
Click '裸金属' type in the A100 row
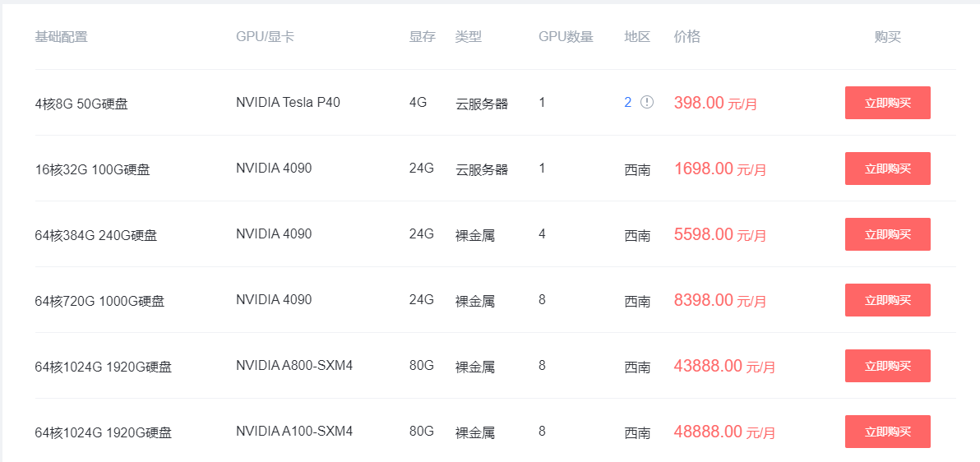pos(475,432)
